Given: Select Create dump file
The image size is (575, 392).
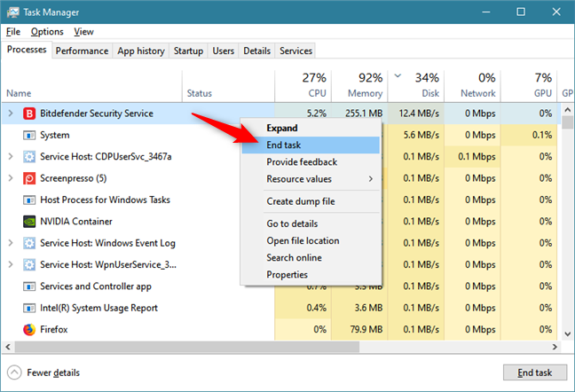Looking at the screenshot, I should pyautogui.click(x=311, y=201).
